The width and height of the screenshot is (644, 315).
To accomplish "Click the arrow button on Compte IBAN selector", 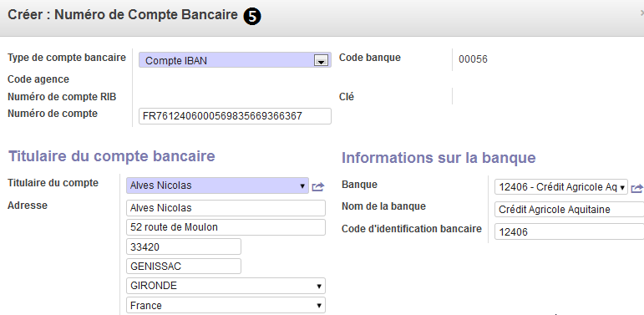I will coord(321,61).
